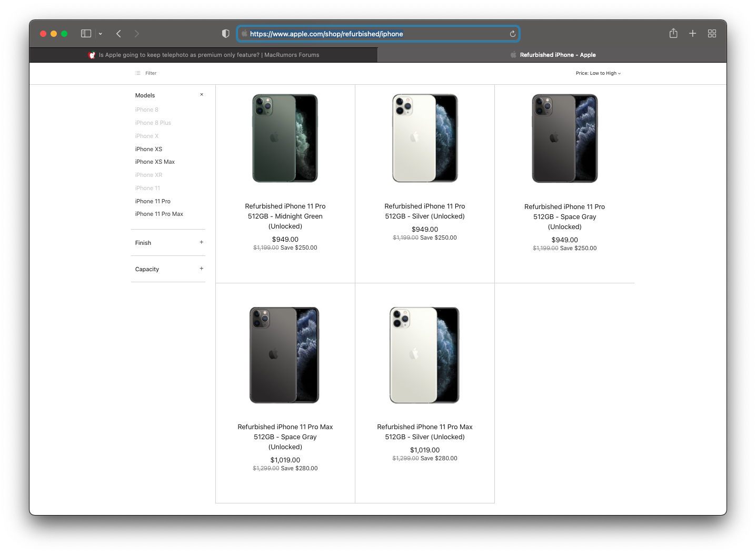Open the privacy report shield icon
The width and height of the screenshot is (756, 554).
[225, 34]
